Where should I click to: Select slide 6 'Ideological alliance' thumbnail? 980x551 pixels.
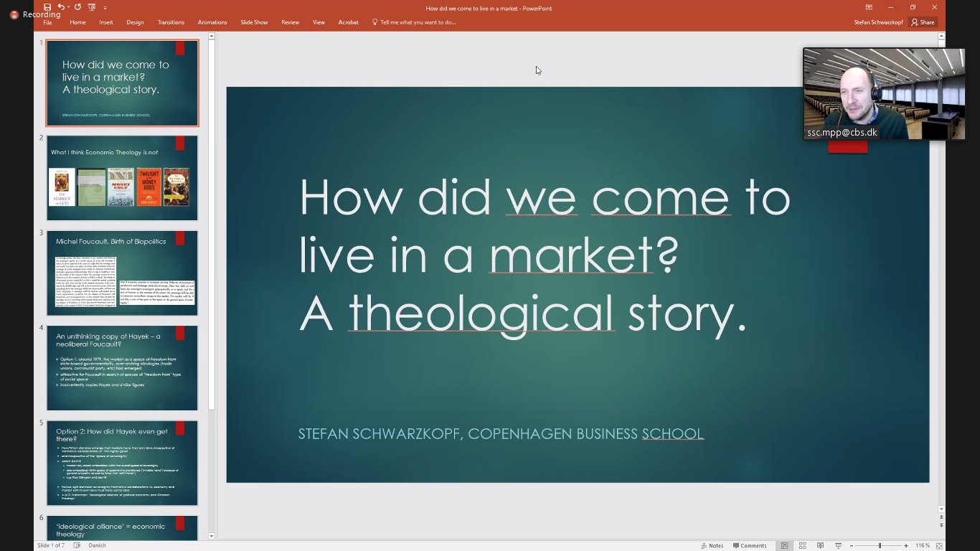(x=122, y=528)
